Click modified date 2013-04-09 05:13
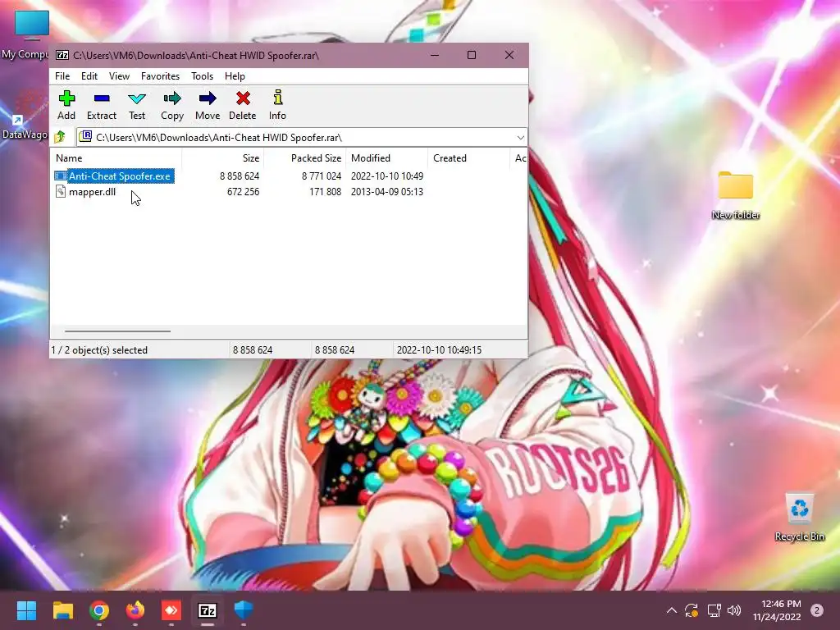The image size is (840, 630). (387, 192)
